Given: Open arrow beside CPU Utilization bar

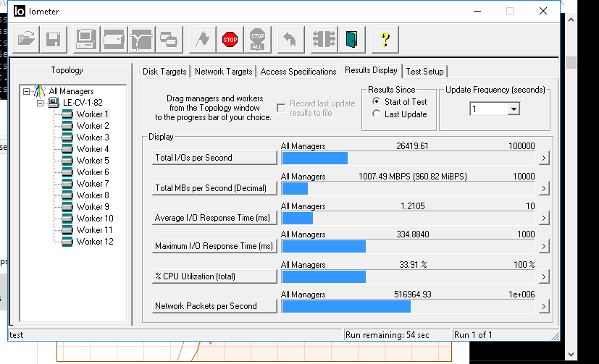Looking at the screenshot, I should pos(544,276).
